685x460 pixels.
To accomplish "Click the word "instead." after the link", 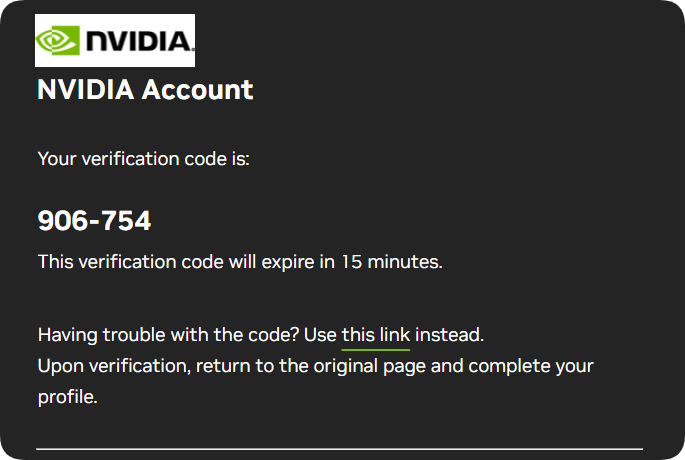I will click(x=449, y=334).
